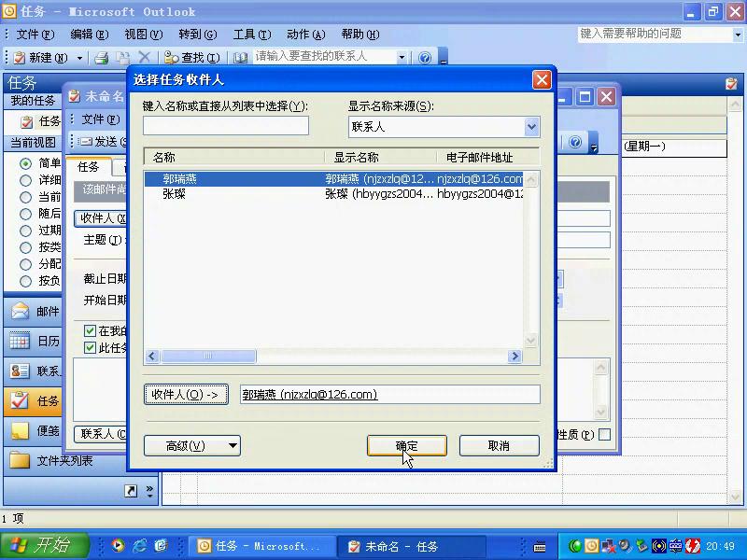Open the Address Book icon in toolbar
The image size is (747, 560).
241,58
